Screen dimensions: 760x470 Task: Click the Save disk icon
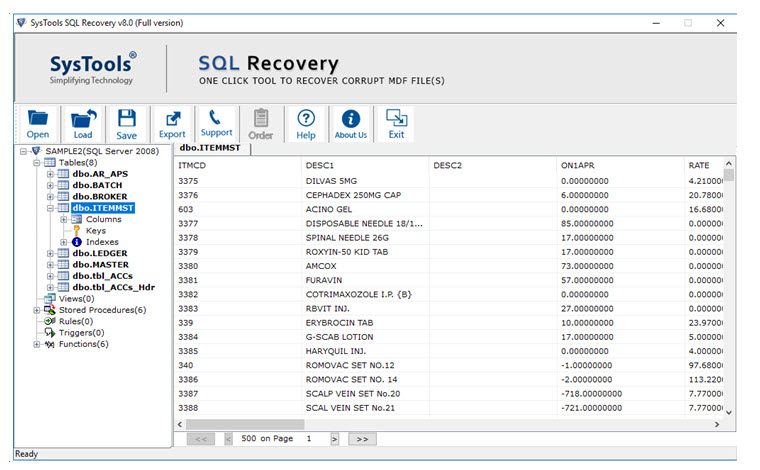pos(126,124)
